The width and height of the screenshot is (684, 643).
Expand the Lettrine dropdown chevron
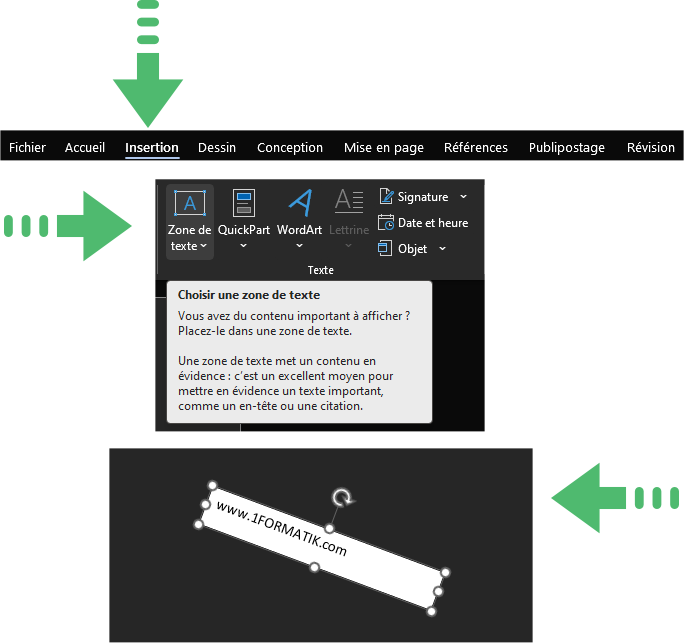pyautogui.click(x=348, y=246)
